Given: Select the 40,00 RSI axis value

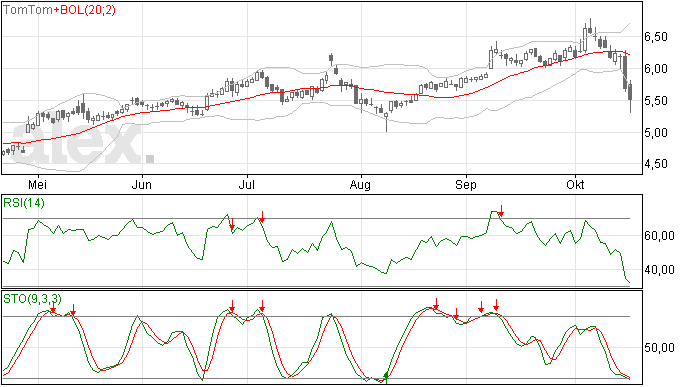Looking at the screenshot, I should tap(659, 270).
